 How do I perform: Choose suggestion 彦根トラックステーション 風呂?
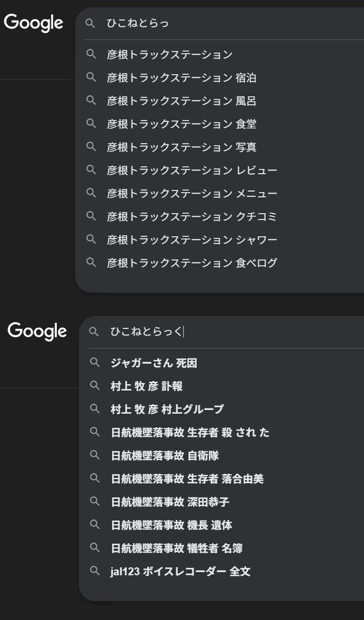(x=181, y=101)
